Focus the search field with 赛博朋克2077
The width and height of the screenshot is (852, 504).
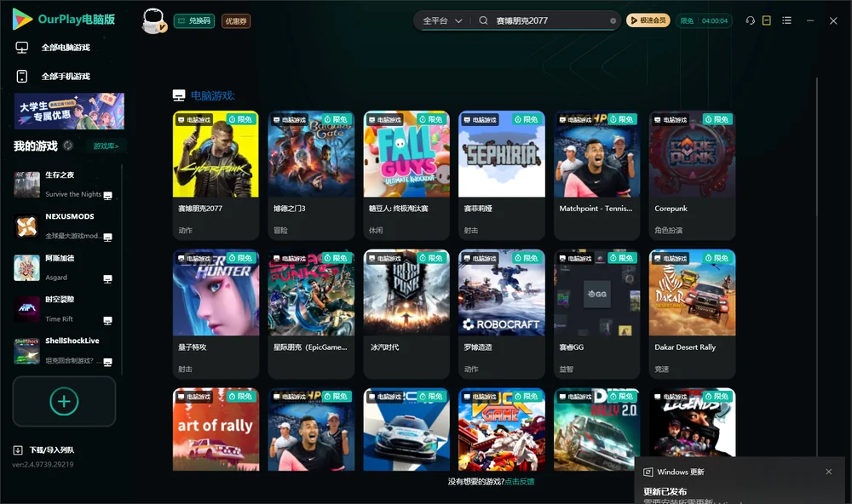point(549,20)
